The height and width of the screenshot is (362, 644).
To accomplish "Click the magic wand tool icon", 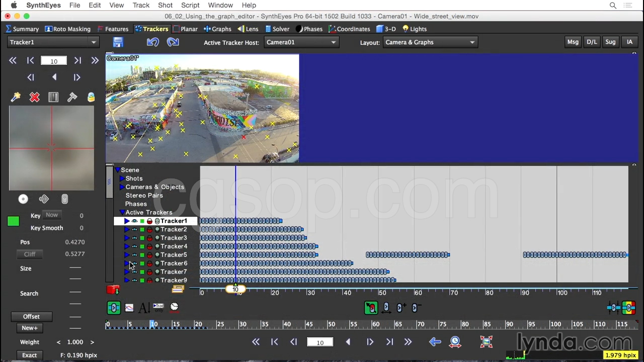I will click(x=16, y=97).
